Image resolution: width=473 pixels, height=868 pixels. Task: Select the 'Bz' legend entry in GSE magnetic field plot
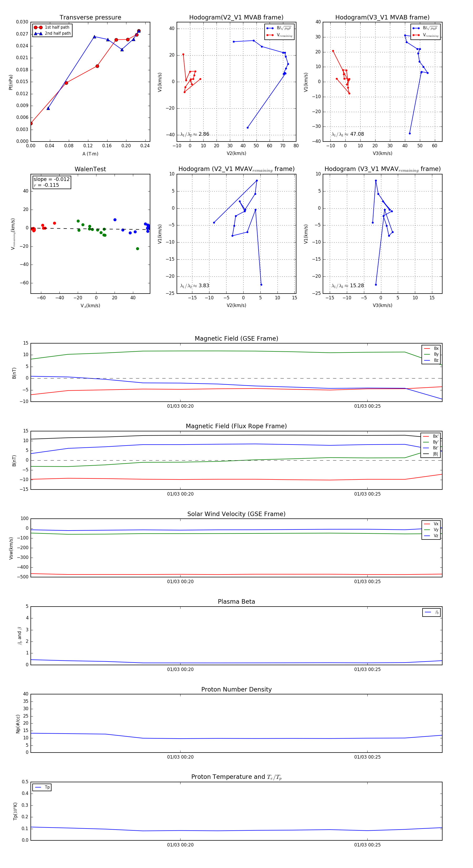point(431,360)
